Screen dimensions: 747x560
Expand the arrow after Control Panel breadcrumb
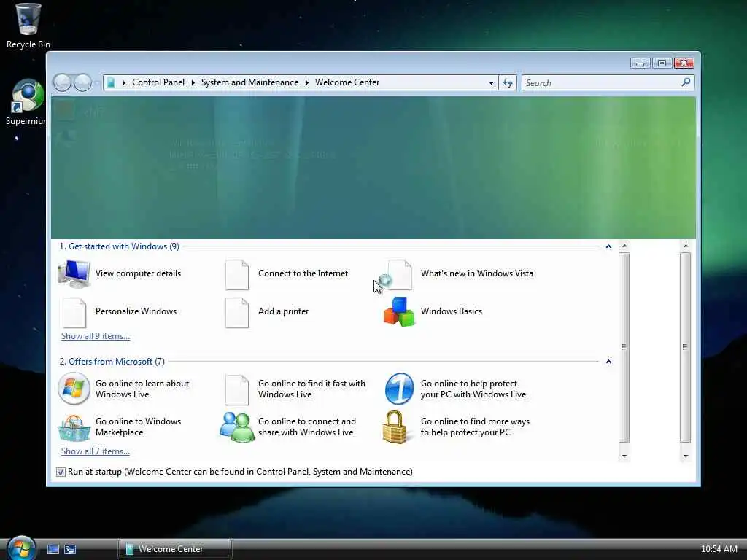(193, 82)
